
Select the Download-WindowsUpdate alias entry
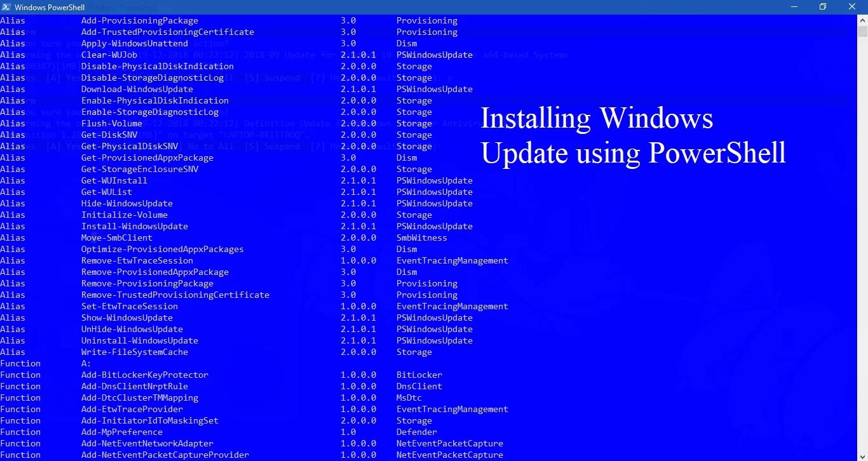click(137, 89)
